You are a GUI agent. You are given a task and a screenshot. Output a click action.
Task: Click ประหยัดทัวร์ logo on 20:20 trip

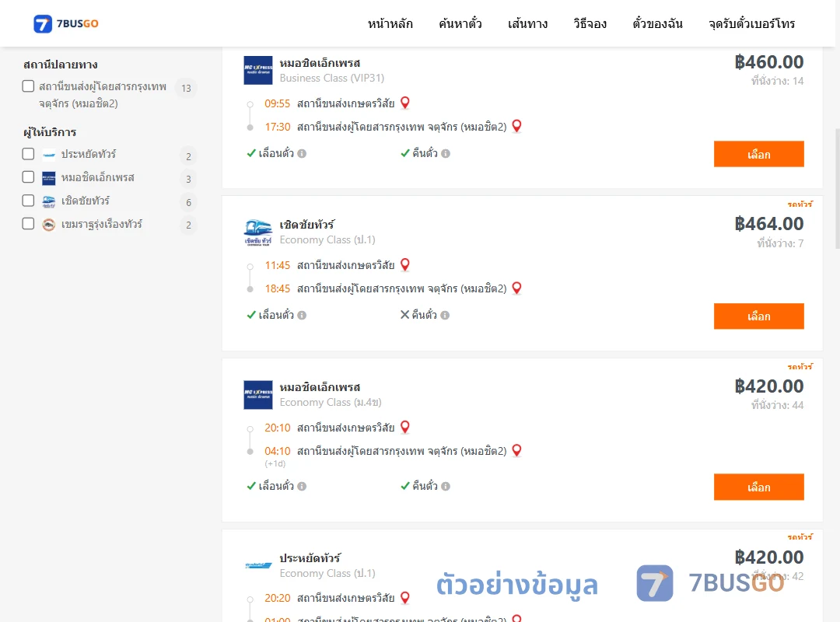[x=258, y=565]
